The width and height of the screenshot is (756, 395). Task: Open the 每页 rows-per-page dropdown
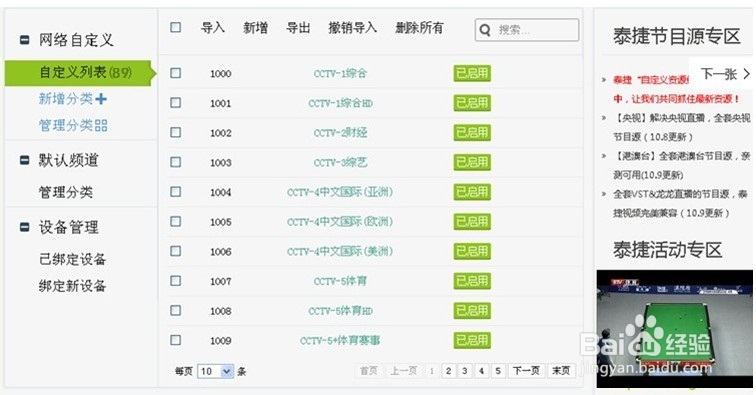click(216, 371)
